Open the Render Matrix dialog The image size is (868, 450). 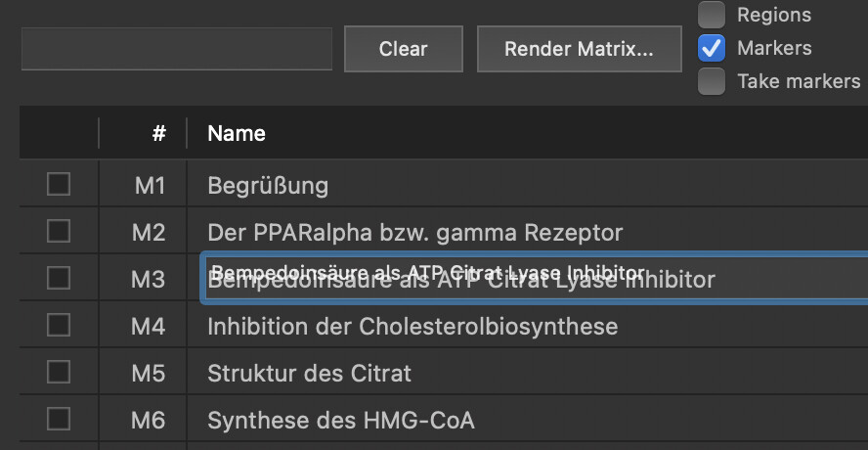tap(579, 49)
